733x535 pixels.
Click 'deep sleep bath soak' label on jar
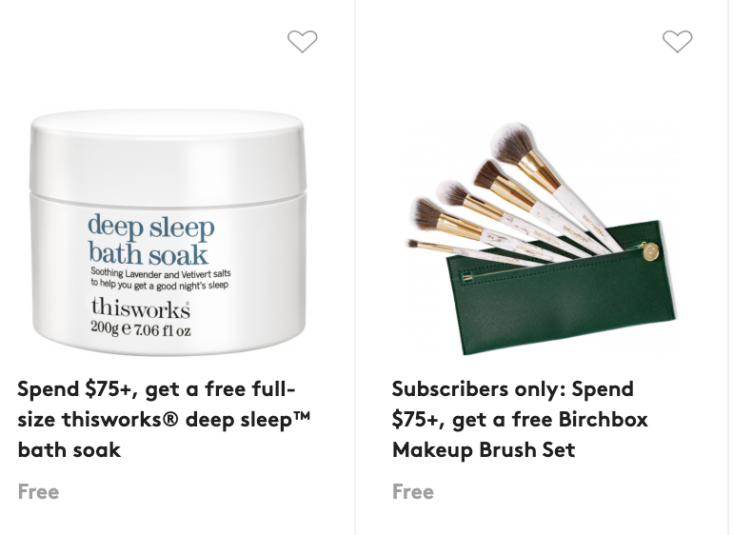coord(151,240)
